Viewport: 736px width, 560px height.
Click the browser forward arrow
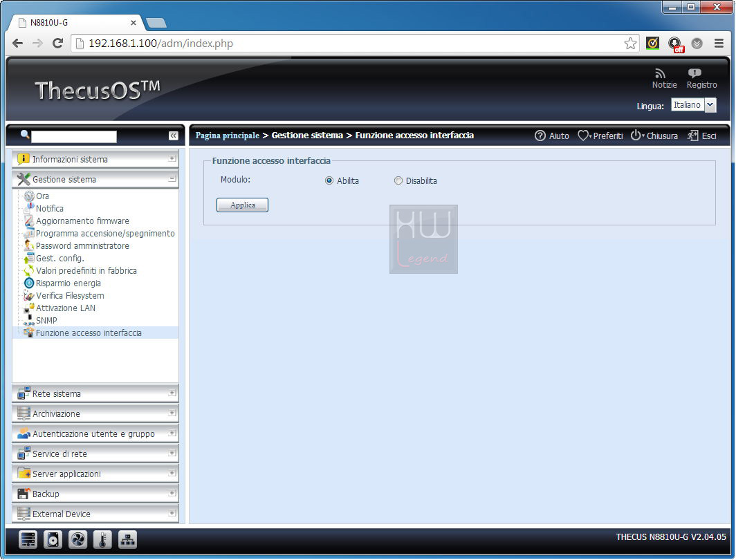click(x=37, y=43)
